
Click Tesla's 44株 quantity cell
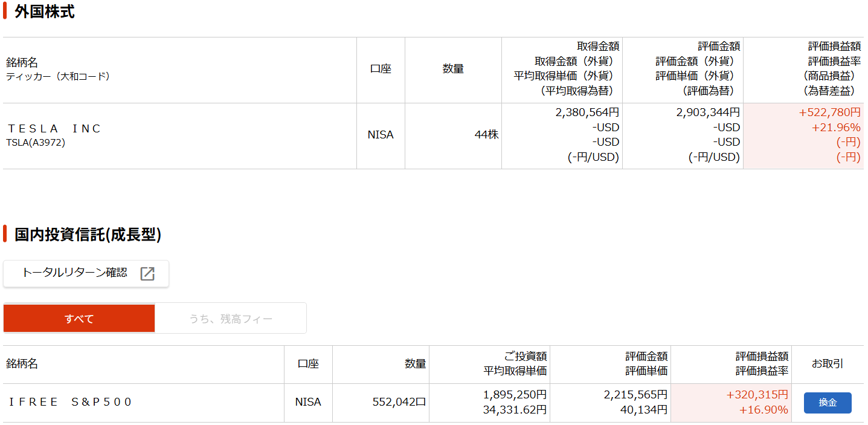(486, 135)
